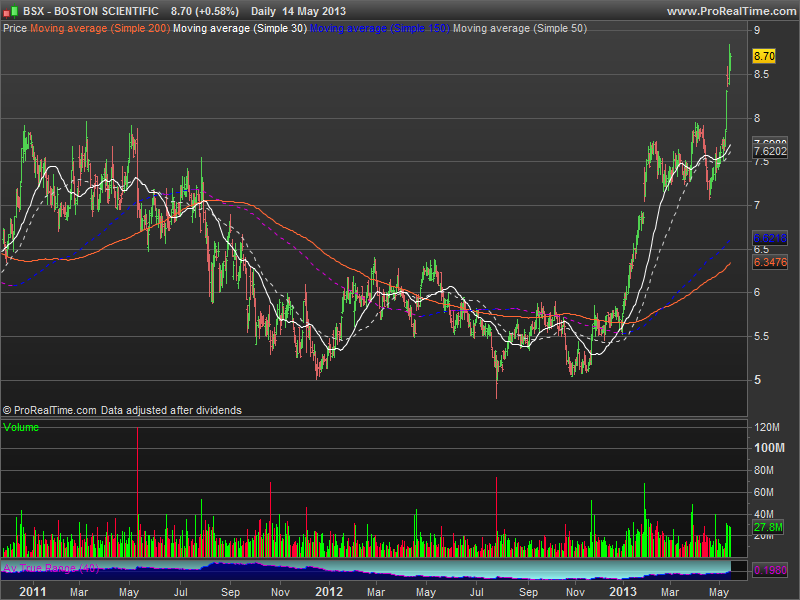Select the BSX - BOSTON SCIENTIFIC title

(x=91, y=11)
